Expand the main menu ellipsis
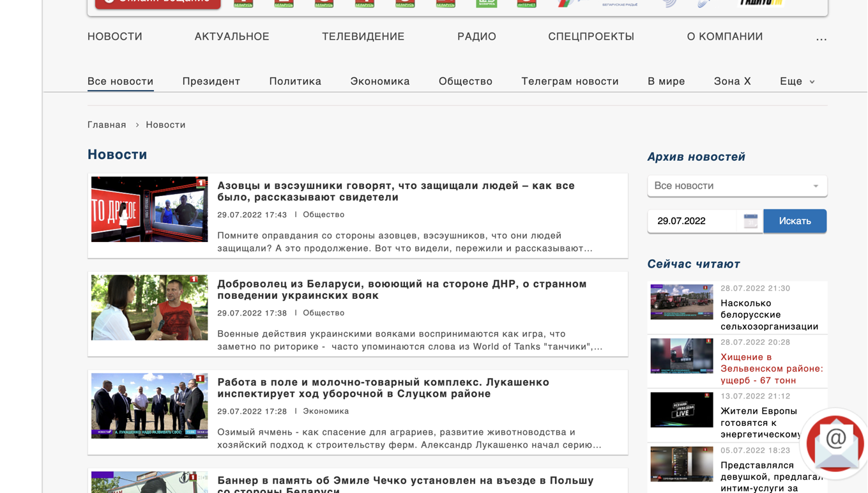The width and height of the screenshot is (868, 493). (821, 38)
